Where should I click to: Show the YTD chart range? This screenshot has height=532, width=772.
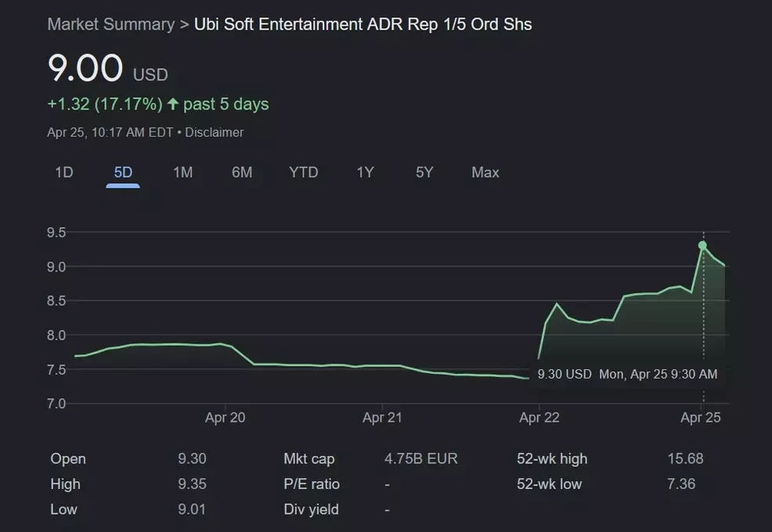click(x=303, y=172)
